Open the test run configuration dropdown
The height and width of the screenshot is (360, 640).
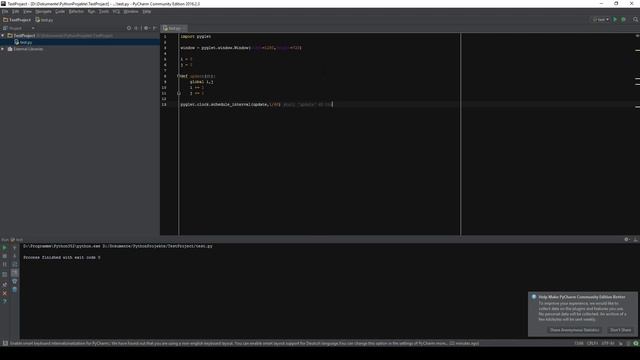tap(601, 20)
